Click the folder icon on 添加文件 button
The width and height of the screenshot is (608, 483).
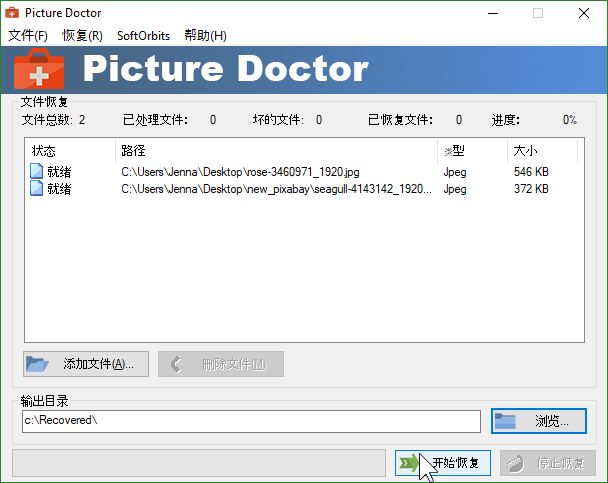coord(38,364)
